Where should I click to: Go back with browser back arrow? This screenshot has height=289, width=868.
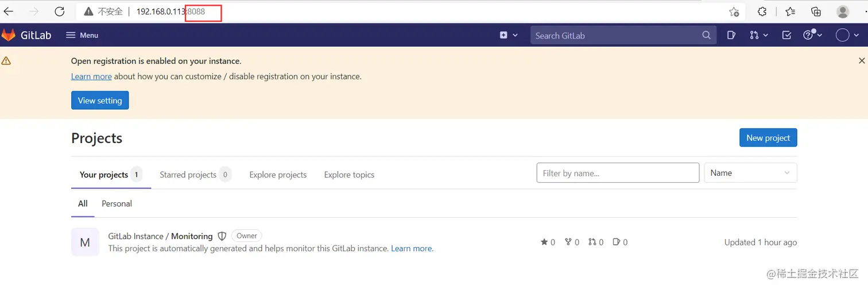click(9, 11)
